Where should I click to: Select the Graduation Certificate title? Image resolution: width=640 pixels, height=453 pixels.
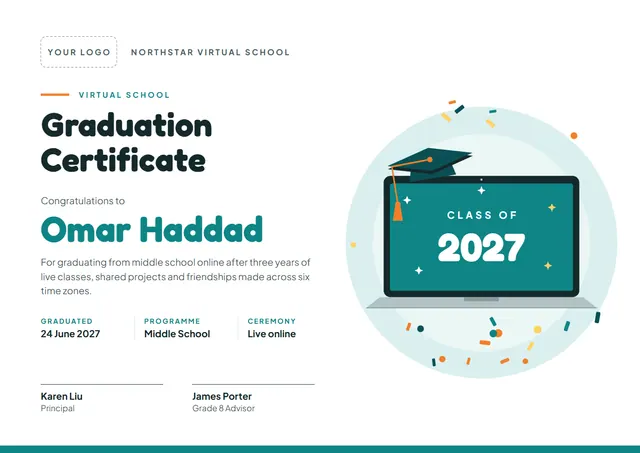[x=127, y=142]
